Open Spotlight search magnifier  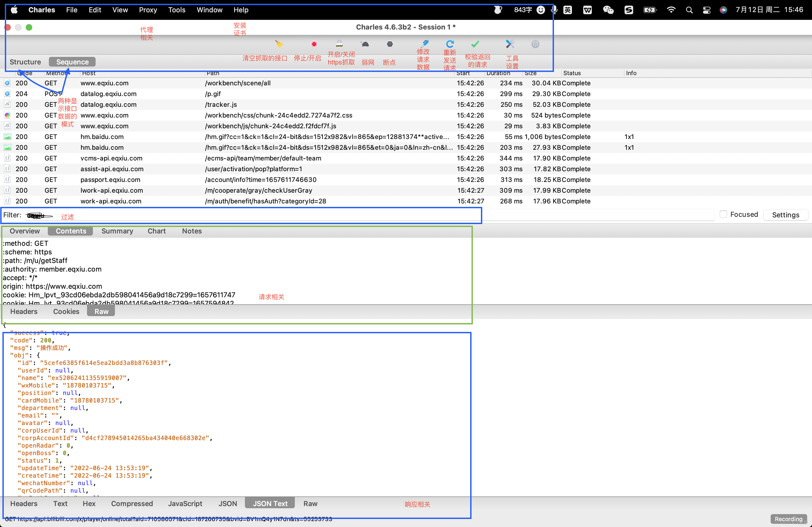(x=689, y=10)
